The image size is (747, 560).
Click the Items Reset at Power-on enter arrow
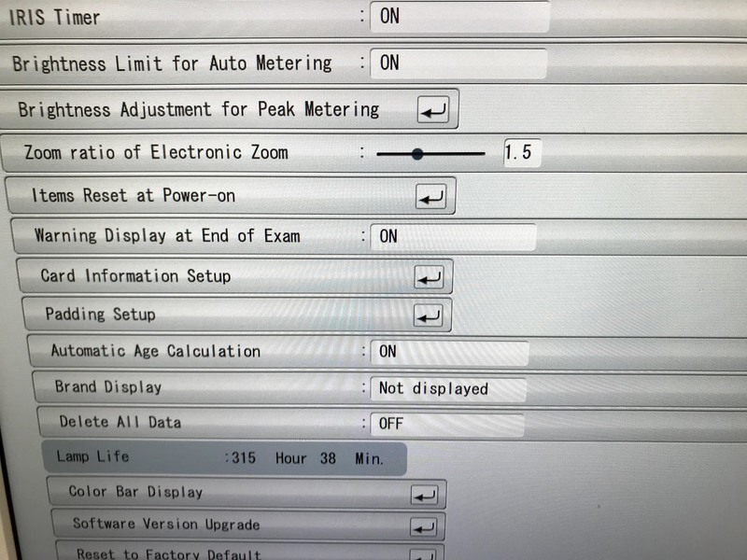(431, 197)
